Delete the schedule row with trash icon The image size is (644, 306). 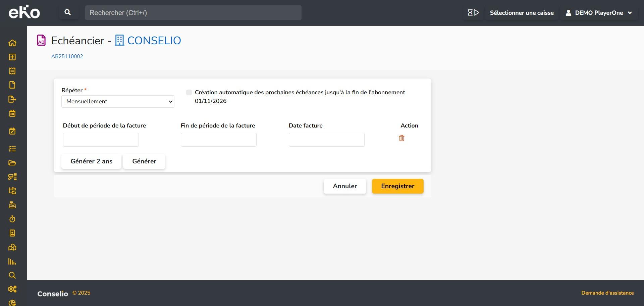pos(401,138)
